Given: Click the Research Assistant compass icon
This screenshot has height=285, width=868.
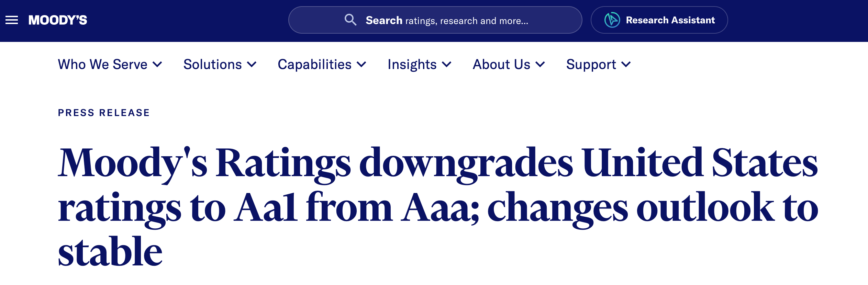Looking at the screenshot, I should (612, 20).
